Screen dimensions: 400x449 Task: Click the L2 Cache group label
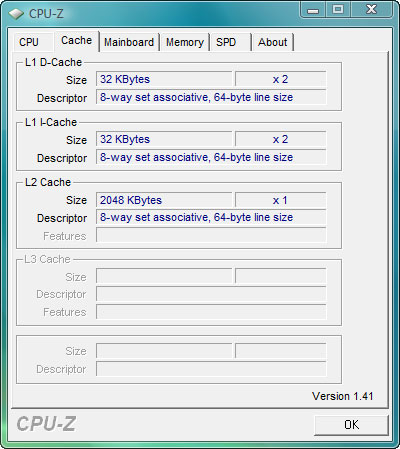(48, 182)
